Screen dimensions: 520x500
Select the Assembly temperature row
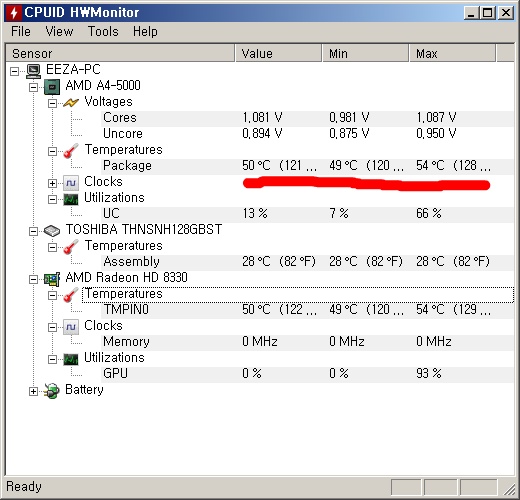[x=307, y=262]
